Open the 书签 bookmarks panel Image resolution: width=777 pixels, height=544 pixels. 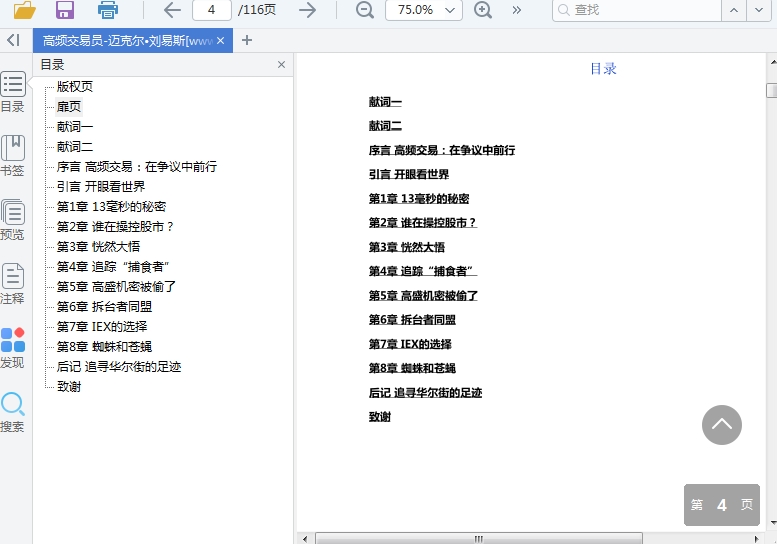13,156
